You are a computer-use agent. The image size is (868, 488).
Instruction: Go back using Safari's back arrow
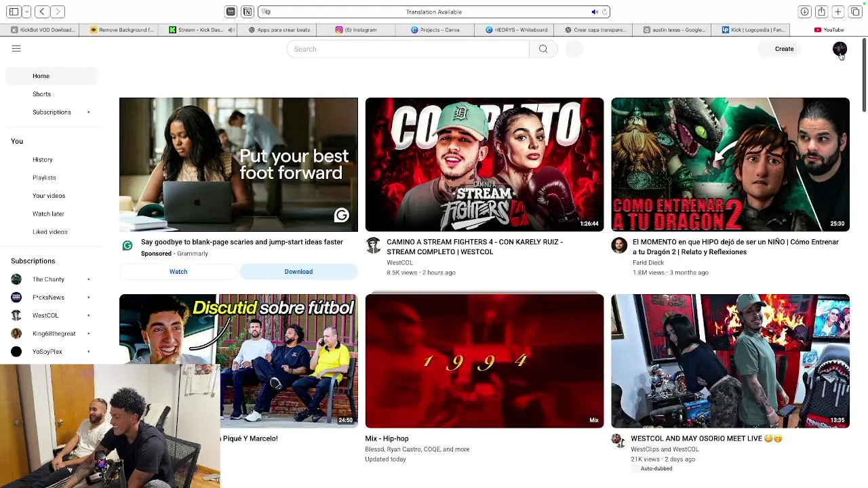[42, 12]
